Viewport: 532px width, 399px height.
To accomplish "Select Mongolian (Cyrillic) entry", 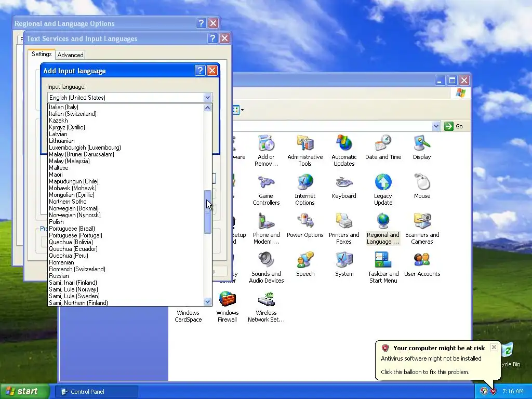I will point(126,195).
